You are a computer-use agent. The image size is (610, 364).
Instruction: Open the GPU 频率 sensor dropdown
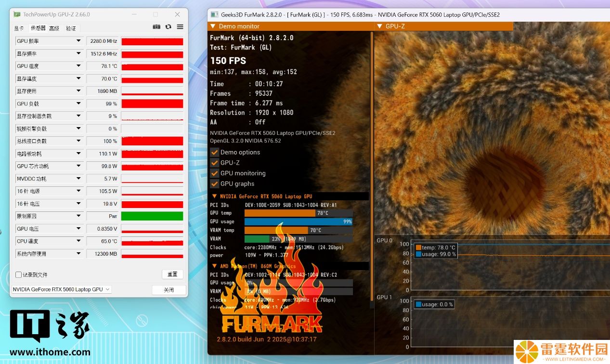78,41
